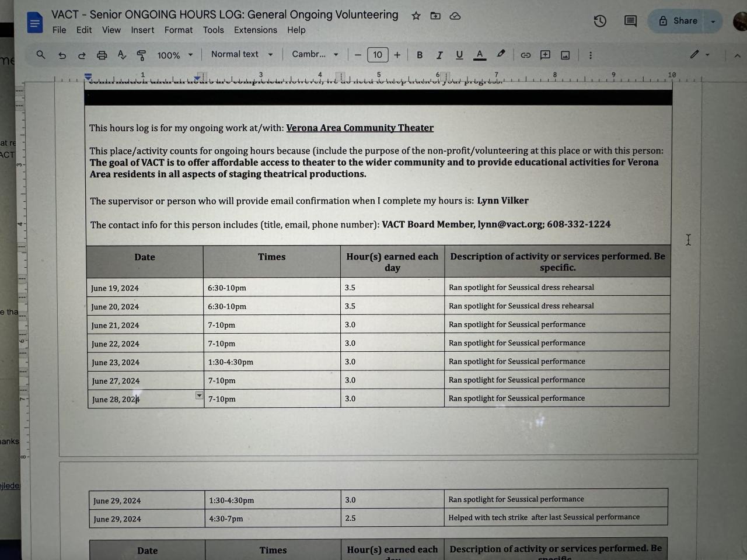Add a comment from the toolbar
This screenshot has height=560, width=747.
pos(545,55)
